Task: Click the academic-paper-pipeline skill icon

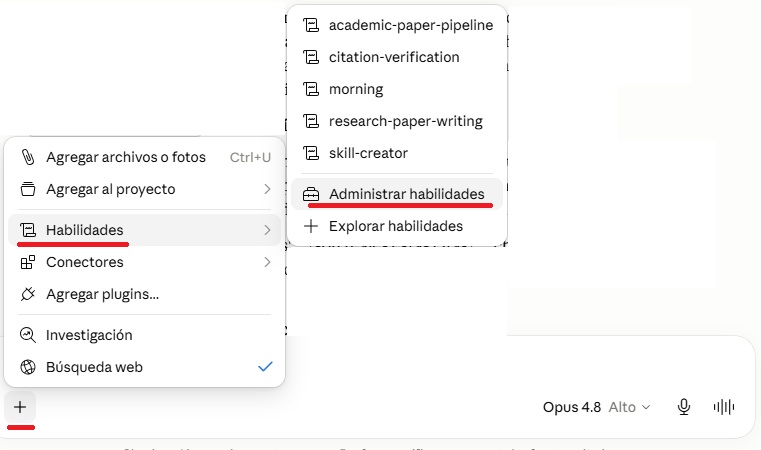Action: 311,25
